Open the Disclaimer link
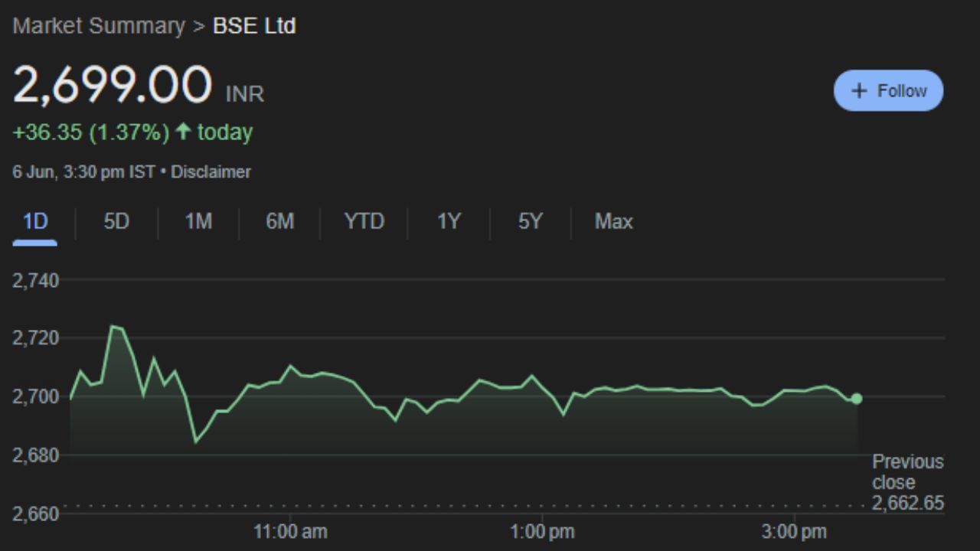The height and width of the screenshot is (551, 980). tap(211, 172)
